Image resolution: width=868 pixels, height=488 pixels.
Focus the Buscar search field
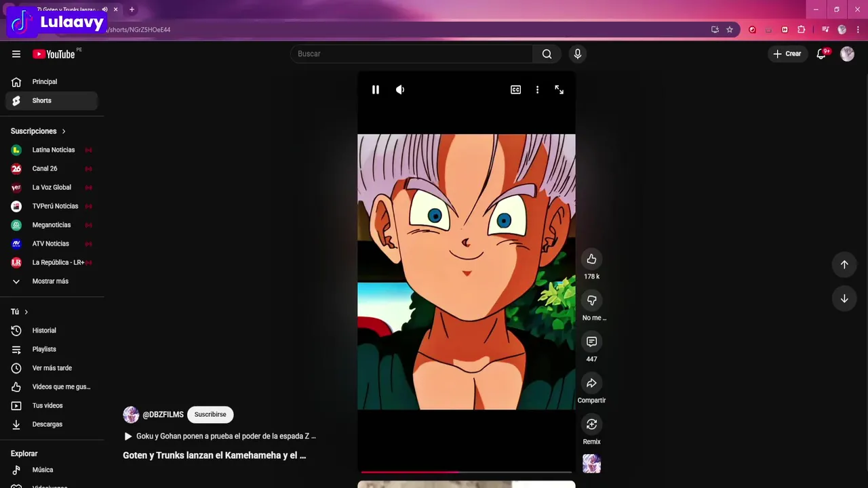tap(412, 54)
